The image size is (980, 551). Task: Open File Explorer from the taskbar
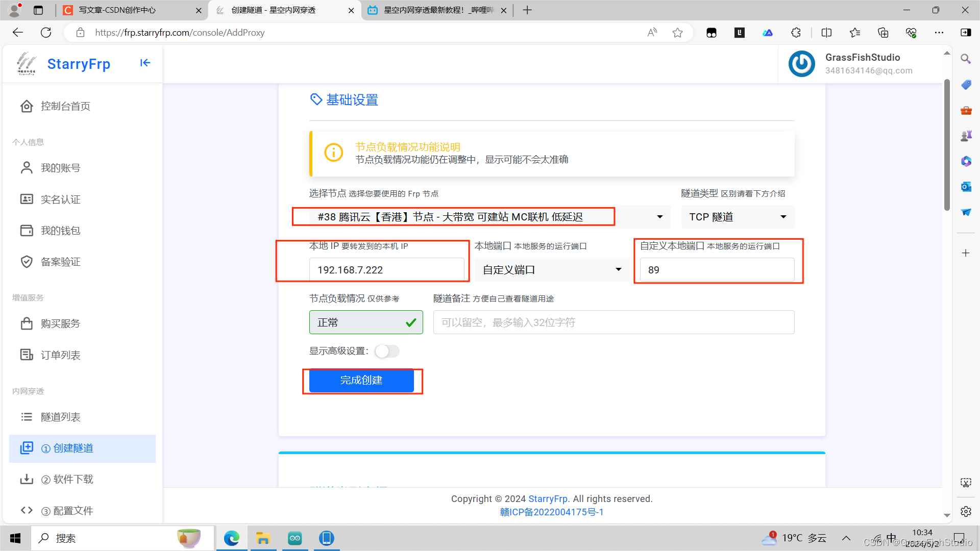tap(263, 538)
